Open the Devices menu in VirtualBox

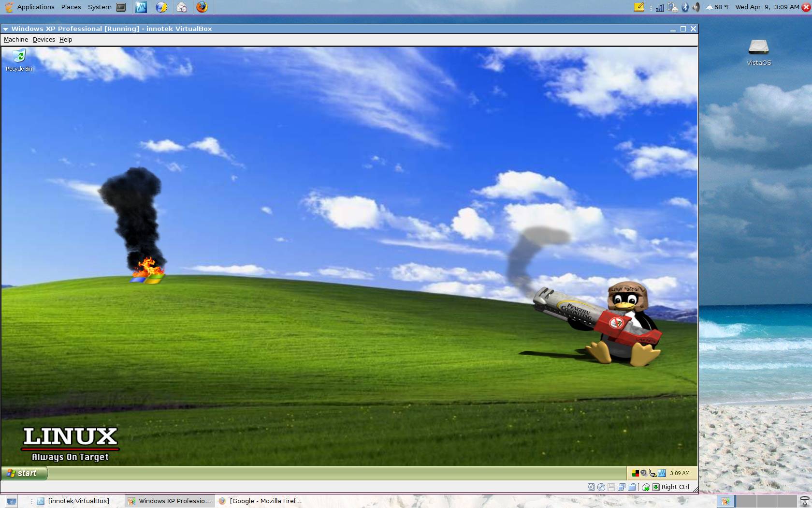click(44, 40)
